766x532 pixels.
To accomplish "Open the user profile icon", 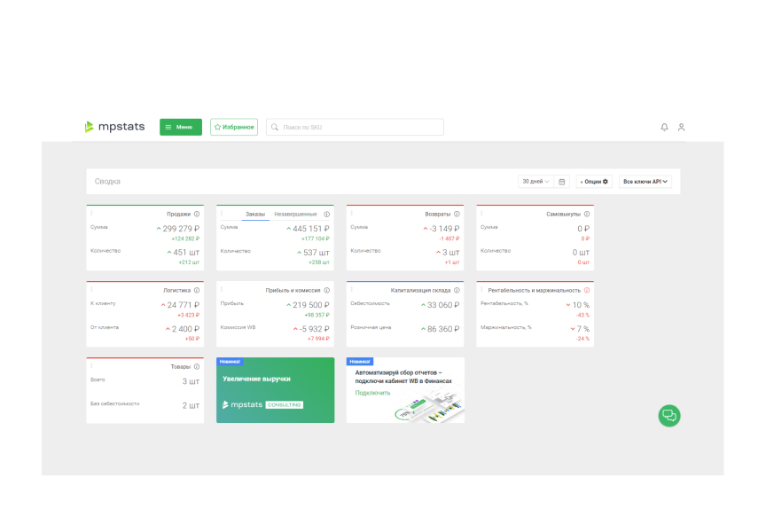I will coord(681,128).
